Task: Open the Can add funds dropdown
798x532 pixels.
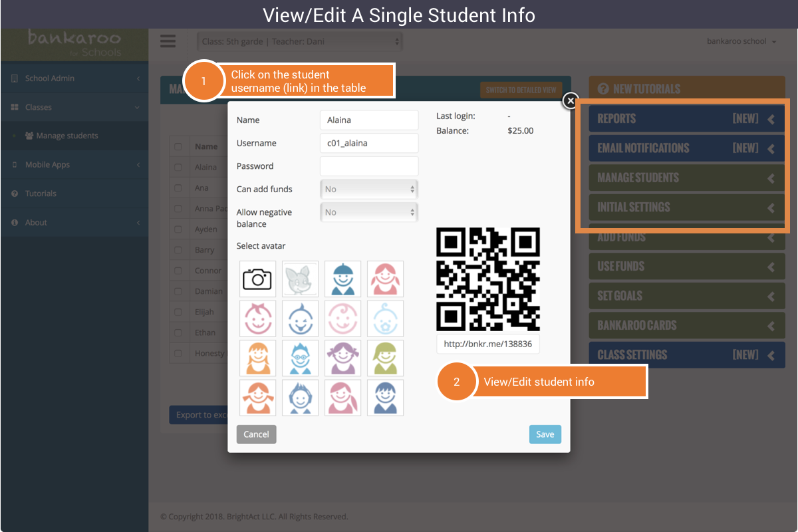Action: (x=369, y=189)
